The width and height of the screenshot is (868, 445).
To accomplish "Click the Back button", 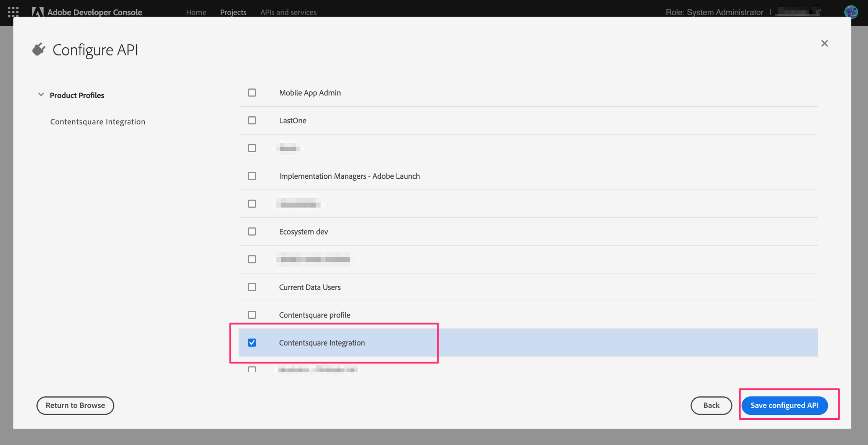I will [x=711, y=405].
